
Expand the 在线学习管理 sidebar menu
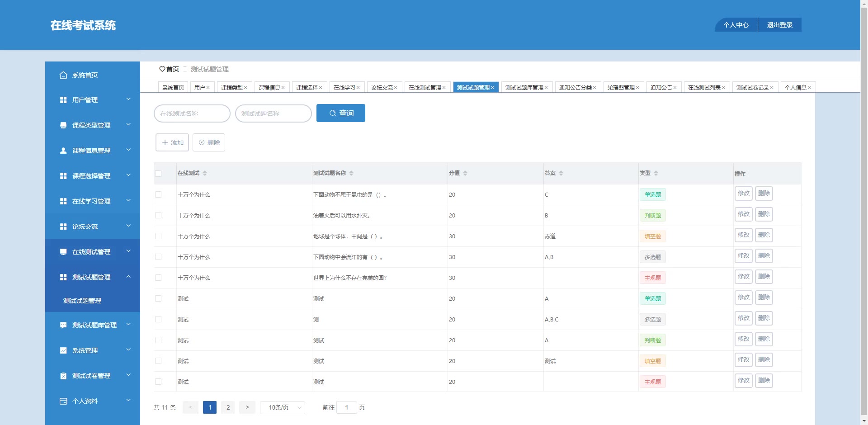coord(92,201)
